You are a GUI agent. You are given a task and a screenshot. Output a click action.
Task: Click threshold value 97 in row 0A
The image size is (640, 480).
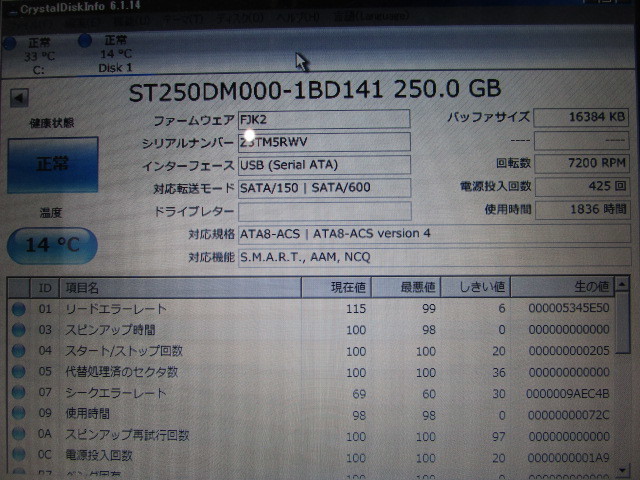pos(498,437)
